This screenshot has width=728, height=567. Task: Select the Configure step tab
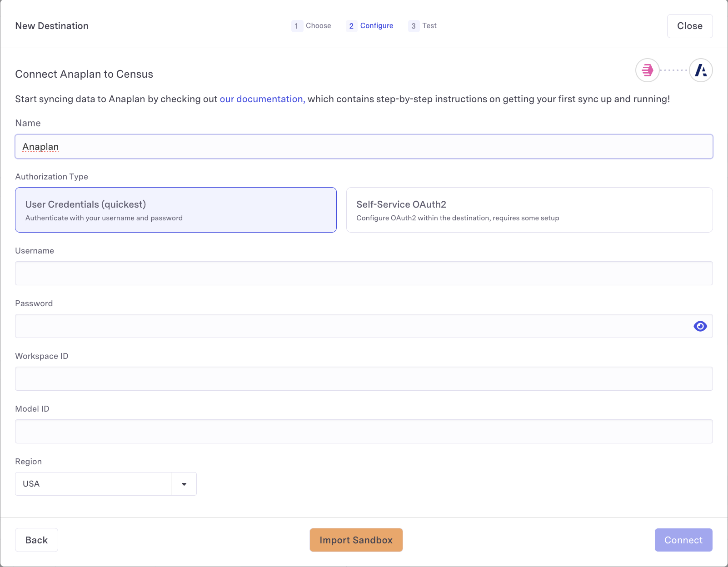[370, 26]
